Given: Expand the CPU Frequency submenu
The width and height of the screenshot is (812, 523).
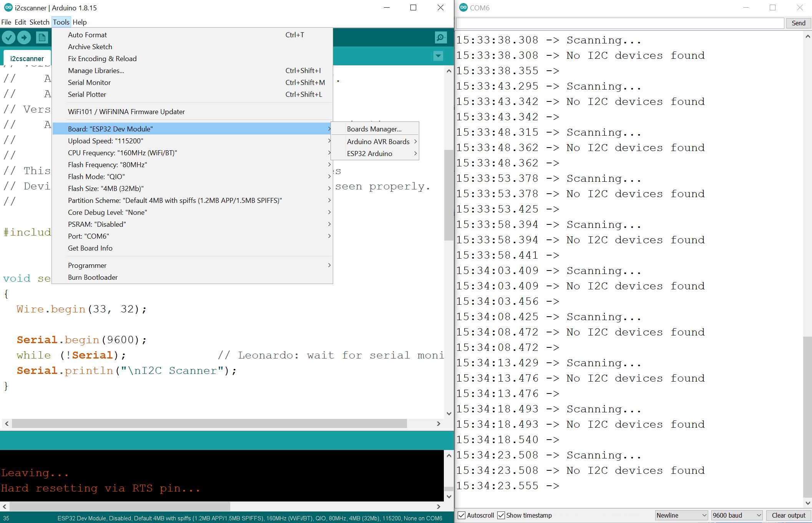Looking at the screenshot, I should [192, 153].
